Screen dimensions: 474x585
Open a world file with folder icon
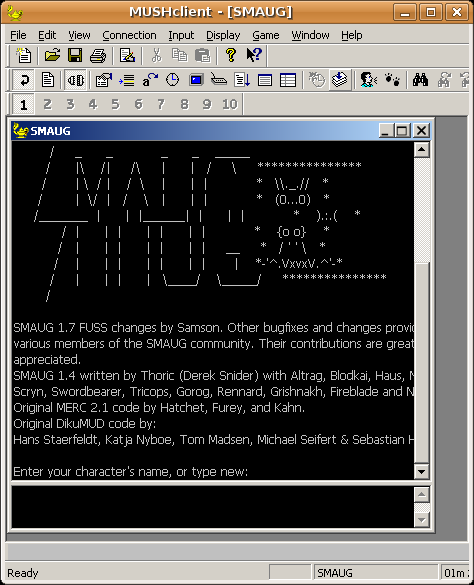tap(52, 56)
